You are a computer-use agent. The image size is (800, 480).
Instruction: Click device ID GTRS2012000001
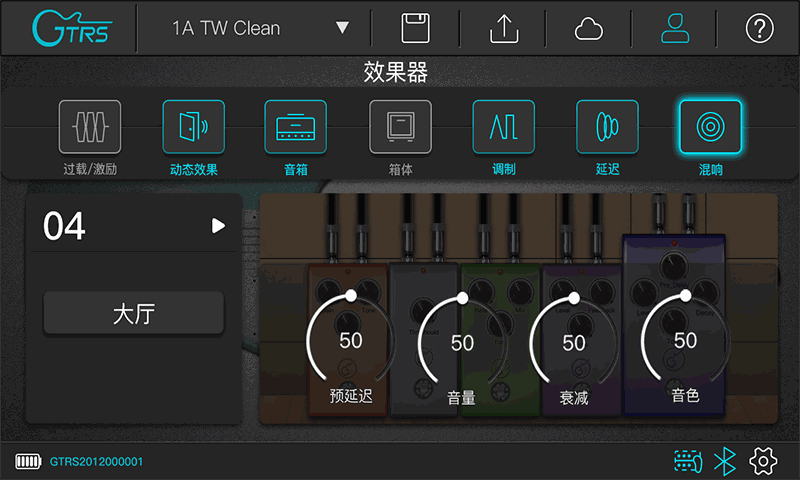click(96, 462)
